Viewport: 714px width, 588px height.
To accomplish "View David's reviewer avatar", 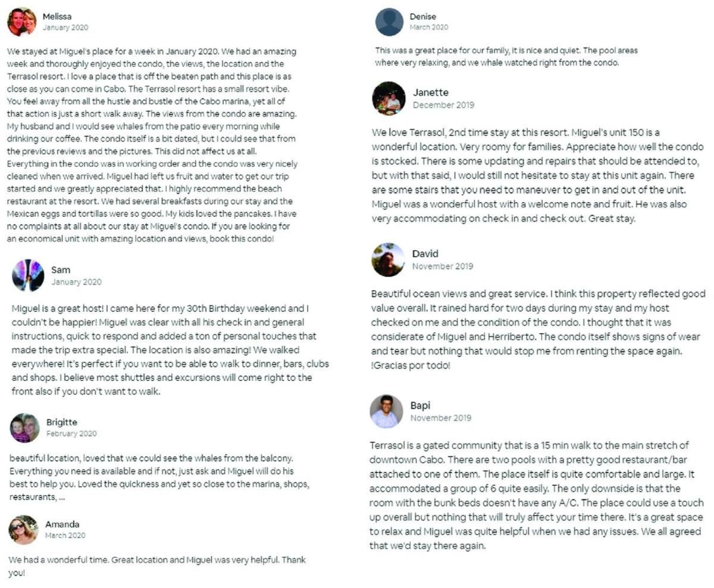I will [389, 259].
